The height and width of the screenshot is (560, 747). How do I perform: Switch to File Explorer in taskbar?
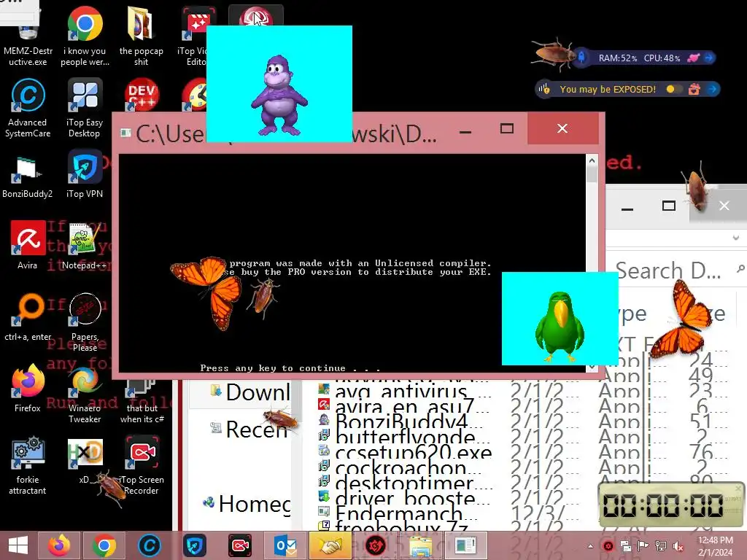420,545
